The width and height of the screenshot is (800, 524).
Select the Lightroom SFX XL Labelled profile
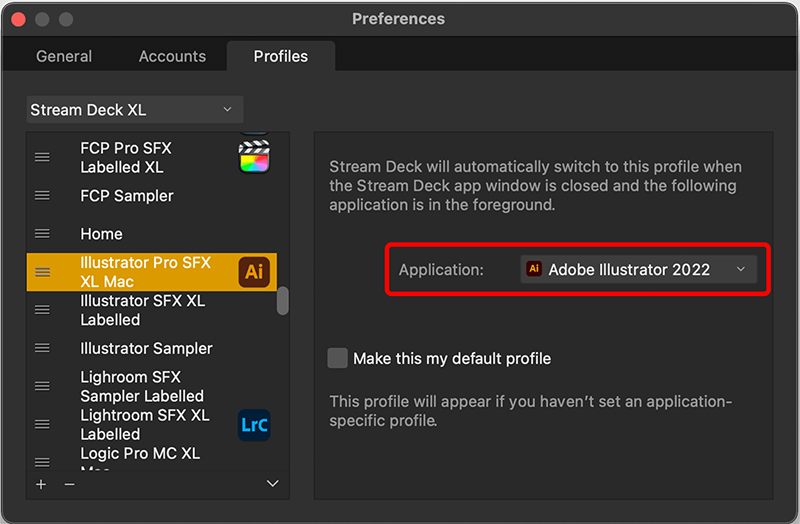click(x=144, y=424)
